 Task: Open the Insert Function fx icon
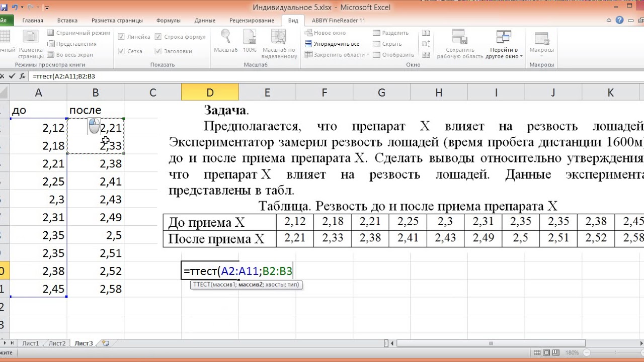[x=22, y=76]
